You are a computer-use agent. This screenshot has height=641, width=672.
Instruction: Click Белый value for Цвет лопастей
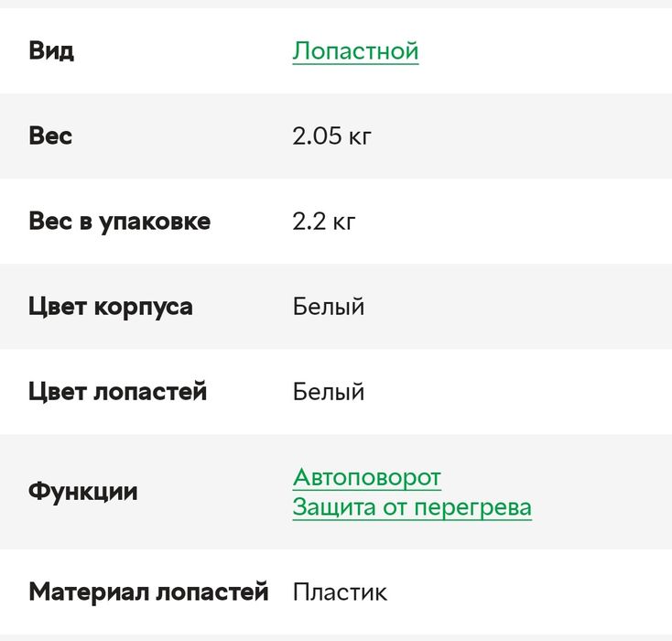329,391
